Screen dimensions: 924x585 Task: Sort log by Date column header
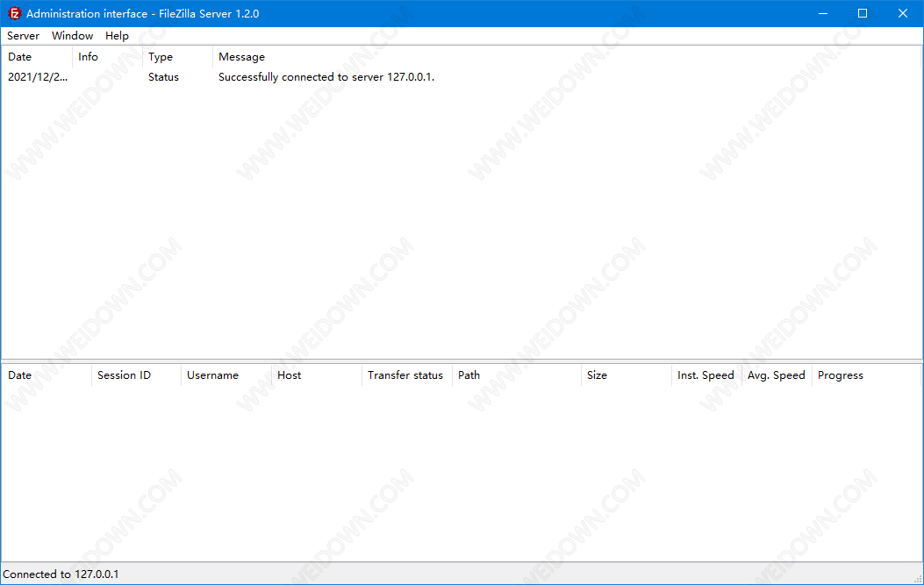tap(37, 56)
